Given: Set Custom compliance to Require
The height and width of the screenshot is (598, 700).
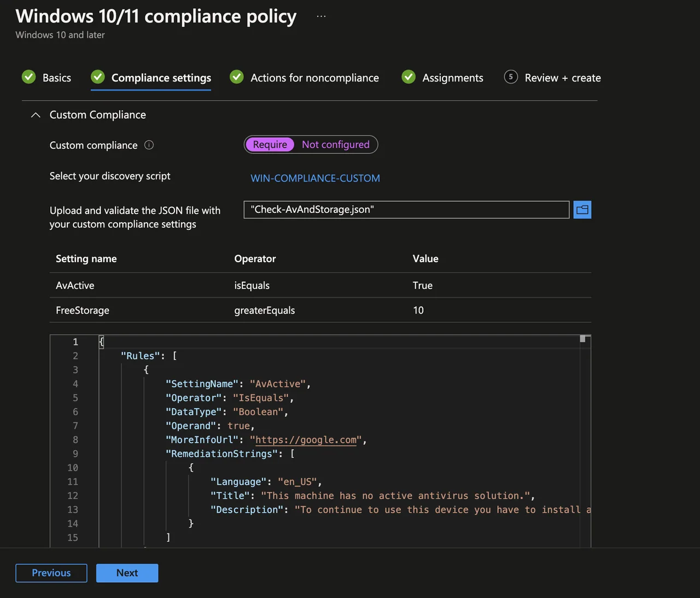Looking at the screenshot, I should tap(270, 144).
